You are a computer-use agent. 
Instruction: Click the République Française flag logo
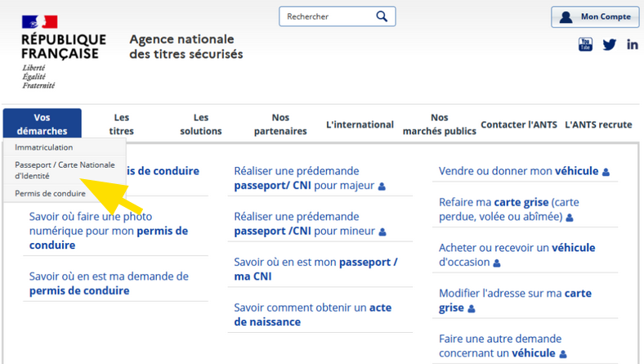pyautogui.click(x=40, y=22)
